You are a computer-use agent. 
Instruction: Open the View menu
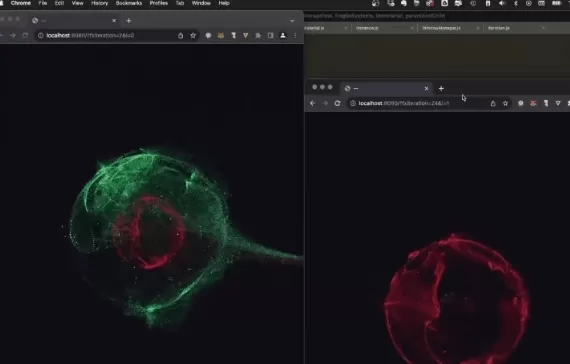pyautogui.click(x=77, y=3)
